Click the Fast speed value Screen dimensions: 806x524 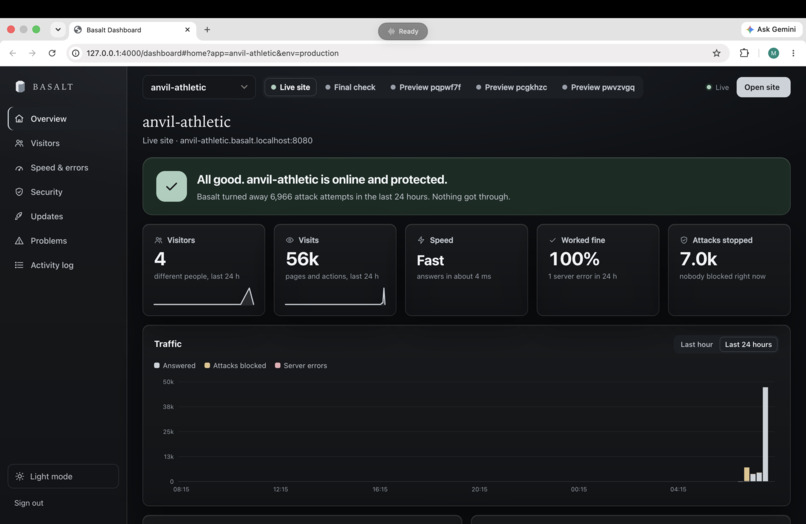[430, 260]
